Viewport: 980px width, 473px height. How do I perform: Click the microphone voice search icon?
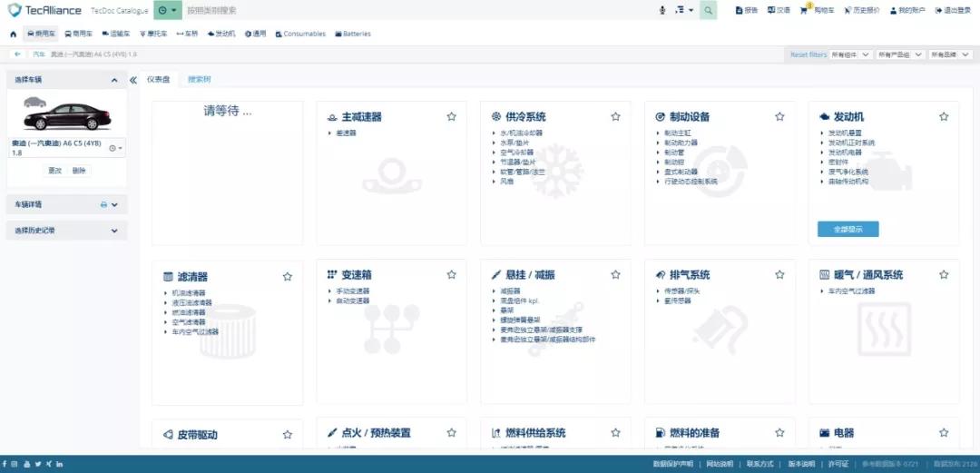pyautogui.click(x=662, y=10)
